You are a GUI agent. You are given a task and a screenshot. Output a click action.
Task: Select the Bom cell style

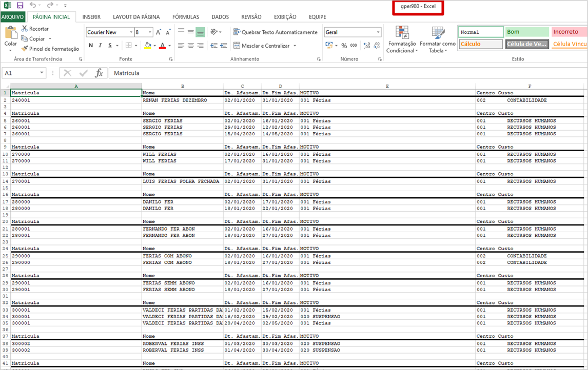click(527, 32)
